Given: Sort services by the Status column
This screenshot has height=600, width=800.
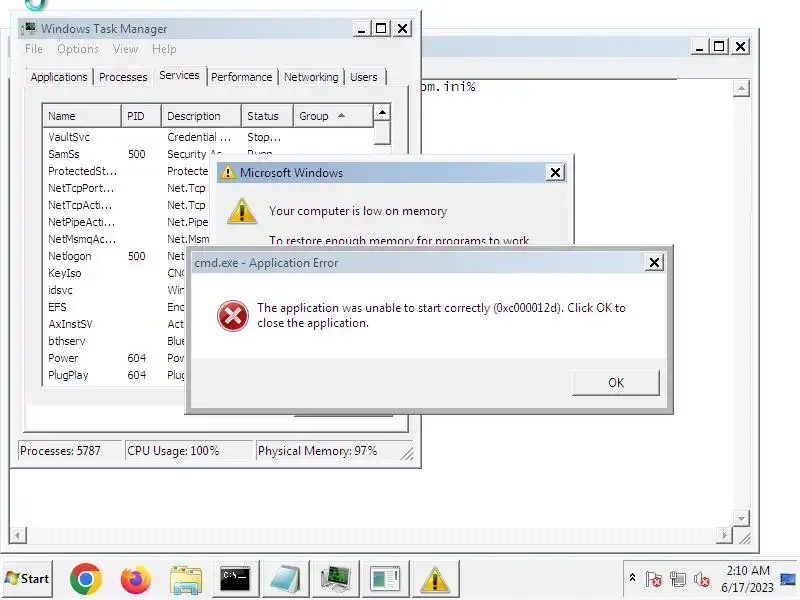Looking at the screenshot, I should click(x=267, y=116).
